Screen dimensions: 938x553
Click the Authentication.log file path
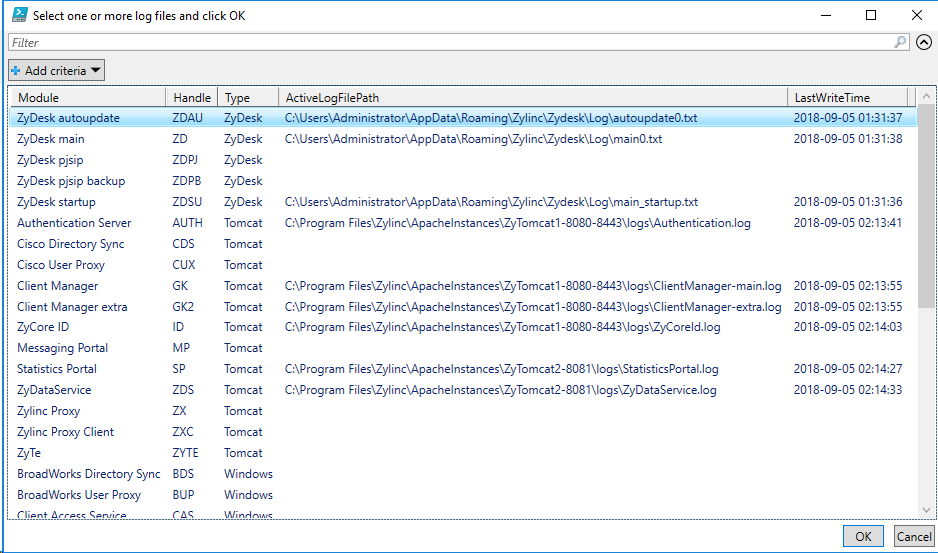tap(517, 223)
